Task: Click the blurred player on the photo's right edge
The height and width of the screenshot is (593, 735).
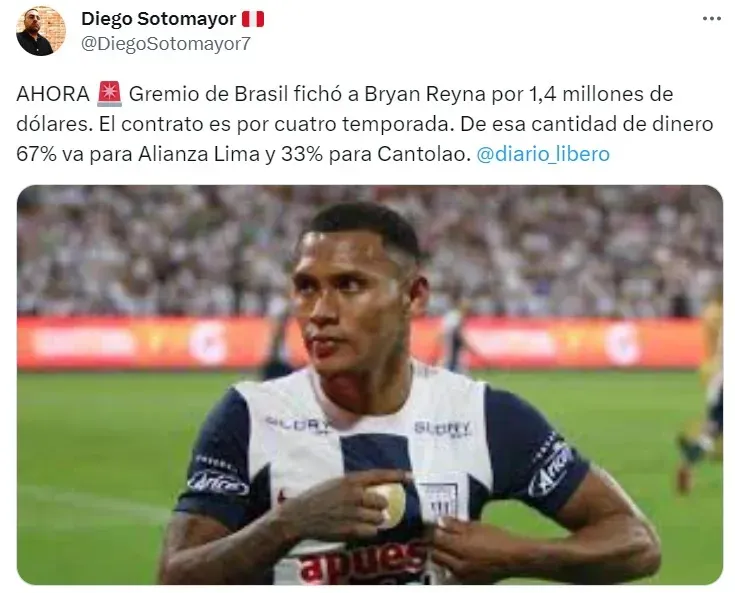Action: (x=701, y=398)
